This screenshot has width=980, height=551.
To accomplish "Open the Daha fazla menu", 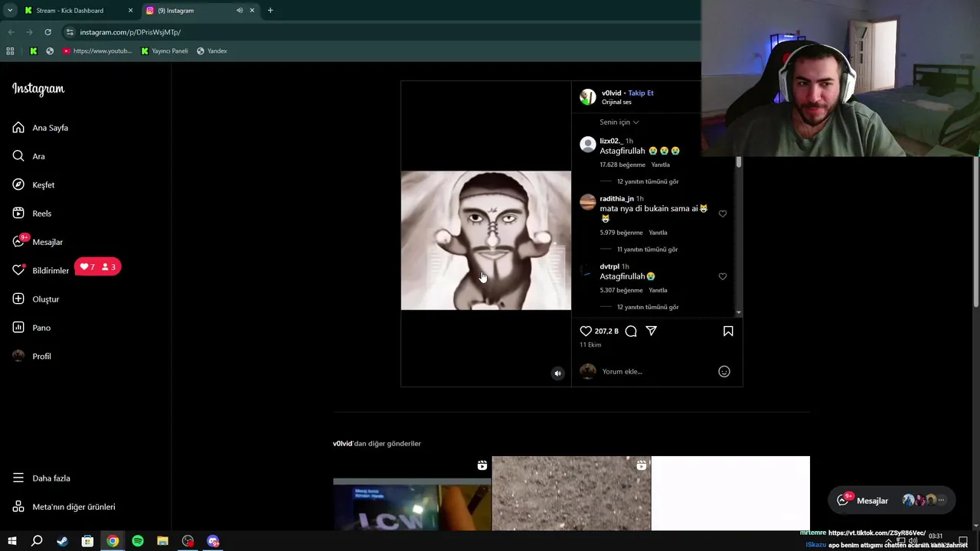I will pyautogui.click(x=41, y=478).
